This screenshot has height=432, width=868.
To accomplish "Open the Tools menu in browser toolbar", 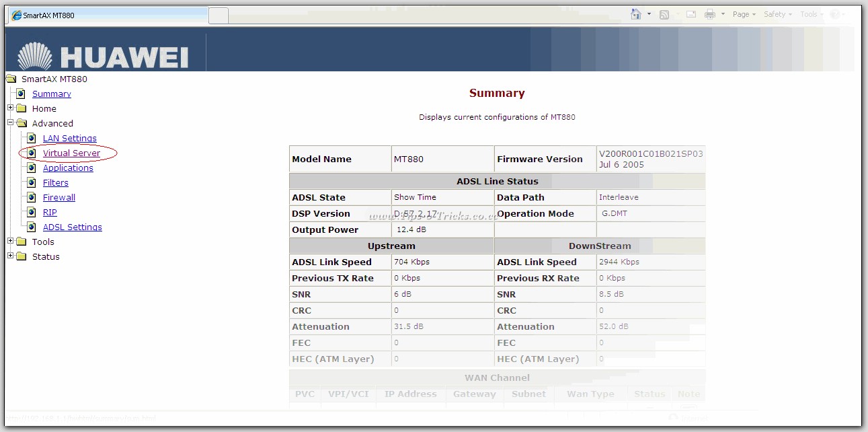I will pos(812,14).
